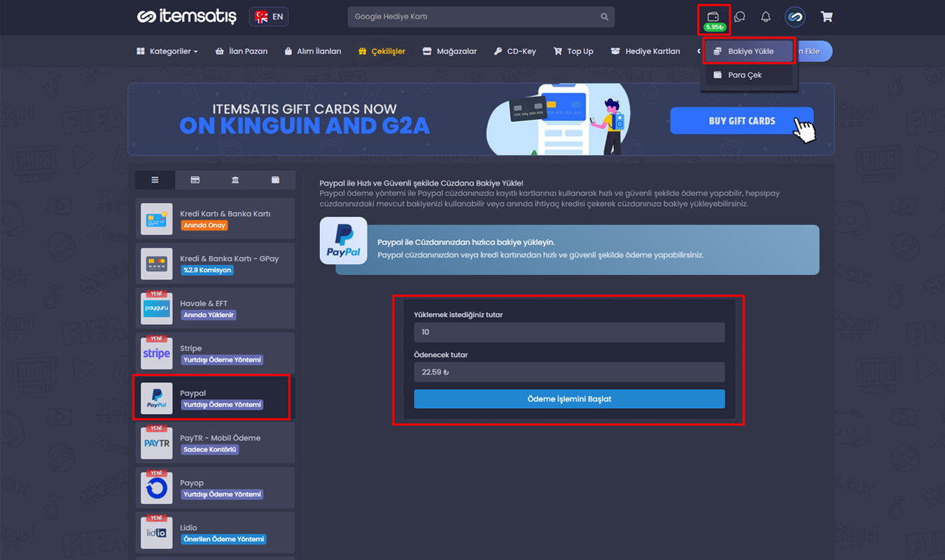Open the Hediye Kartları menu
This screenshot has width=945, height=560.
click(x=645, y=51)
